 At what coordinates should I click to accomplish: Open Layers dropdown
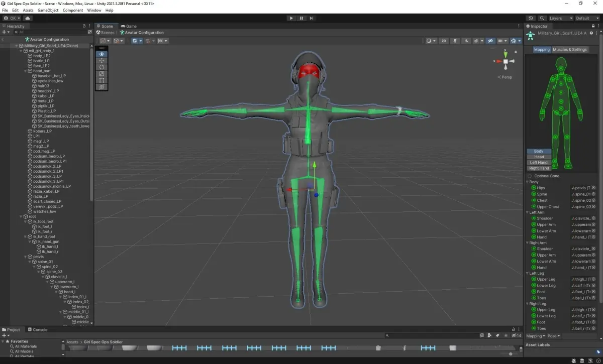[x=560, y=18]
